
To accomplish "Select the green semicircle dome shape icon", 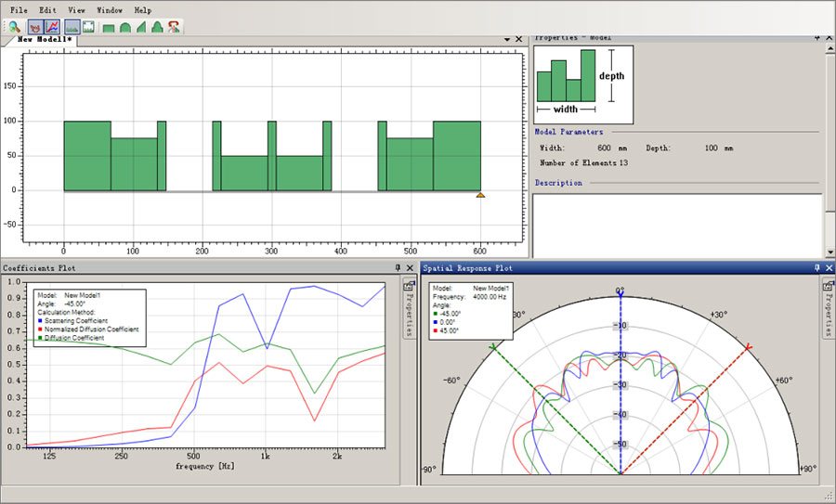I will tap(124, 27).
